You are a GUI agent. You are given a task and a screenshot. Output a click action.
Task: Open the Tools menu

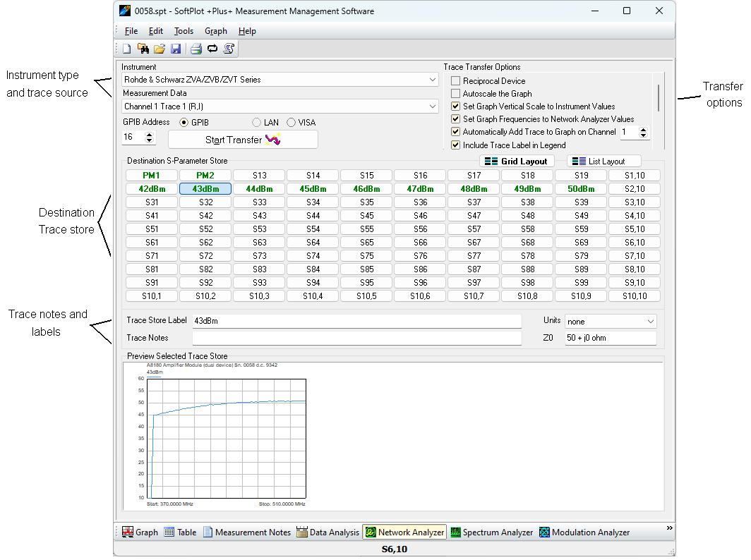point(184,31)
